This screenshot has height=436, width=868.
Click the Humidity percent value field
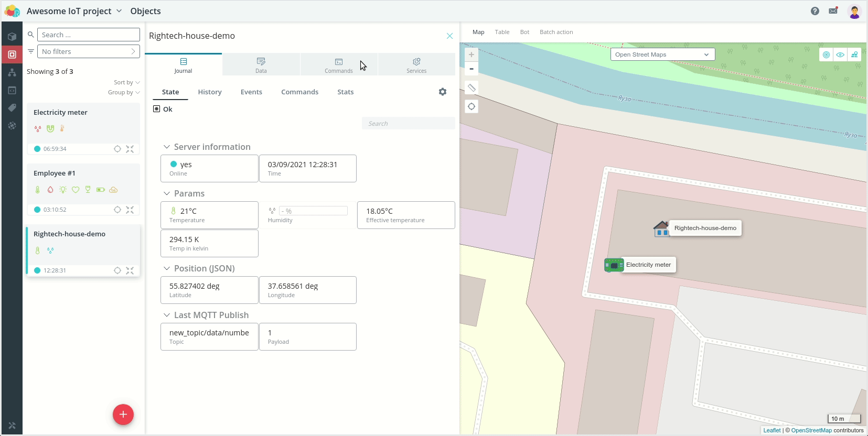(x=313, y=211)
